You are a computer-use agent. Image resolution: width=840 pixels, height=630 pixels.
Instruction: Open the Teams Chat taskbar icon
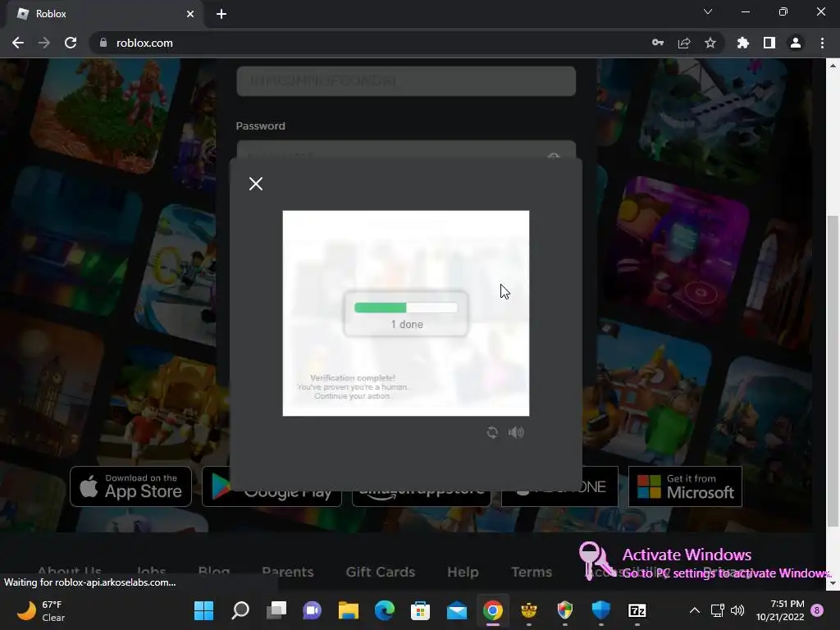pyautogui.click(x=313, y=610)
